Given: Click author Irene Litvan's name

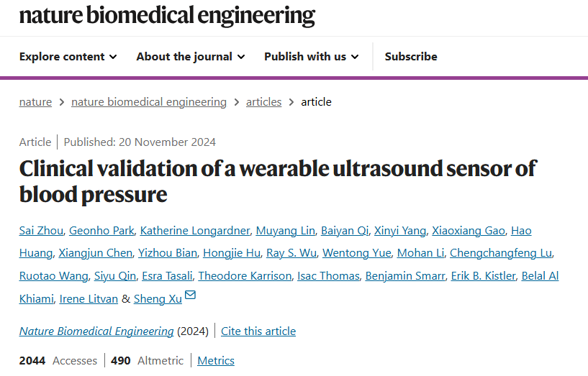Looking at the screenshot, I should click(89, 299).
